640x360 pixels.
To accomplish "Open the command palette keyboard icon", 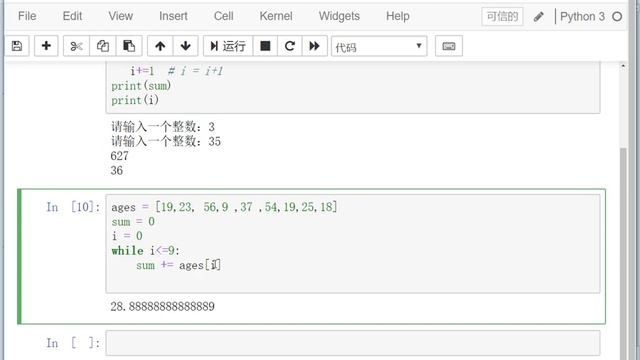I will pyautogui.click(x=449, y=46).
